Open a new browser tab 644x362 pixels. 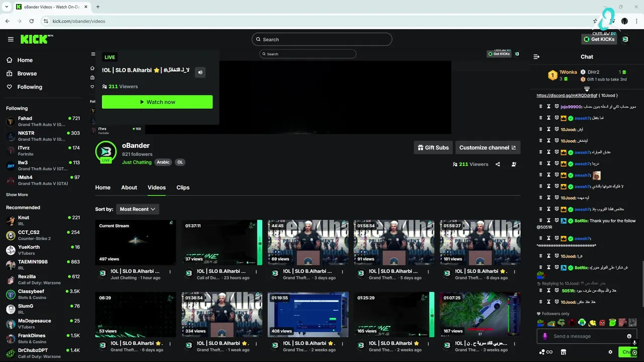tap(98, 7)
